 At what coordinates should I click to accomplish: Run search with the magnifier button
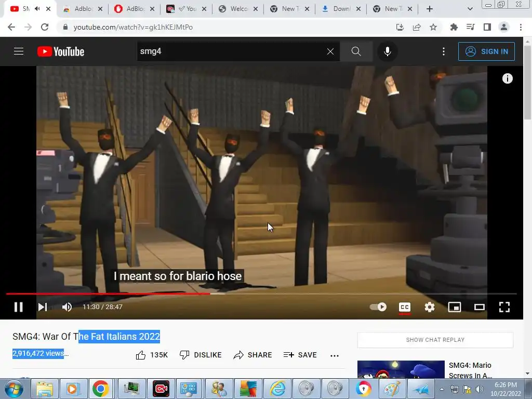[356, 51]
